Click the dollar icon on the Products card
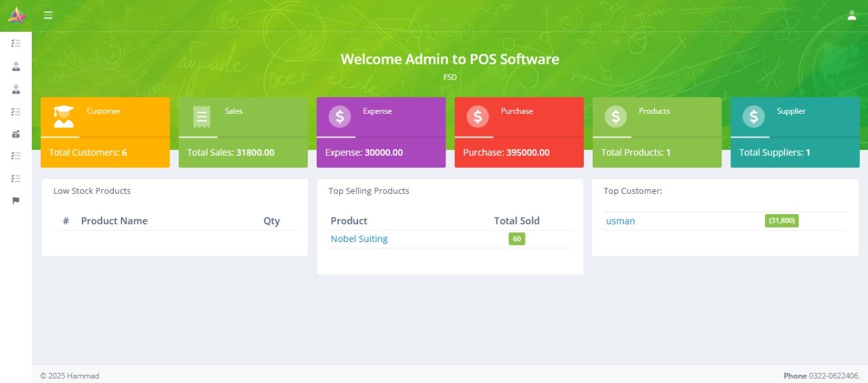This screenshot has height=383, width=868. (x=616, y=117)
